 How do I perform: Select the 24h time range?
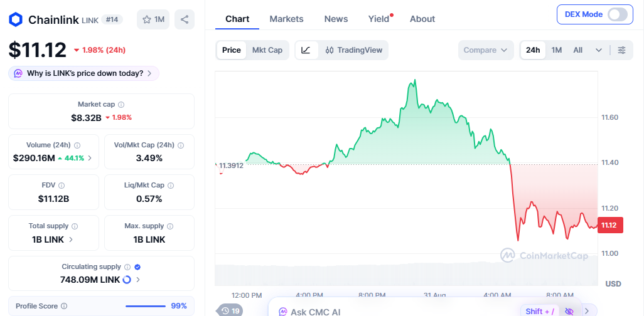pyautogui.click(x=533, y=50)
